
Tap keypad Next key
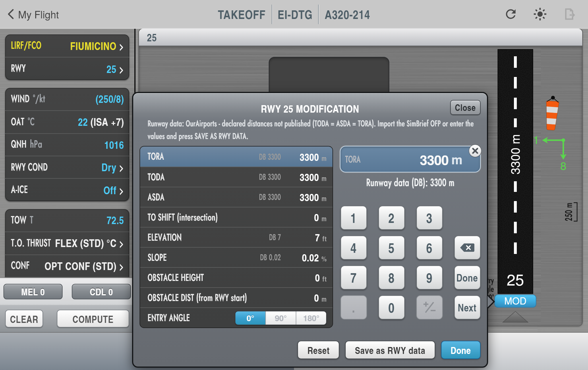click(x=467, y=307)
